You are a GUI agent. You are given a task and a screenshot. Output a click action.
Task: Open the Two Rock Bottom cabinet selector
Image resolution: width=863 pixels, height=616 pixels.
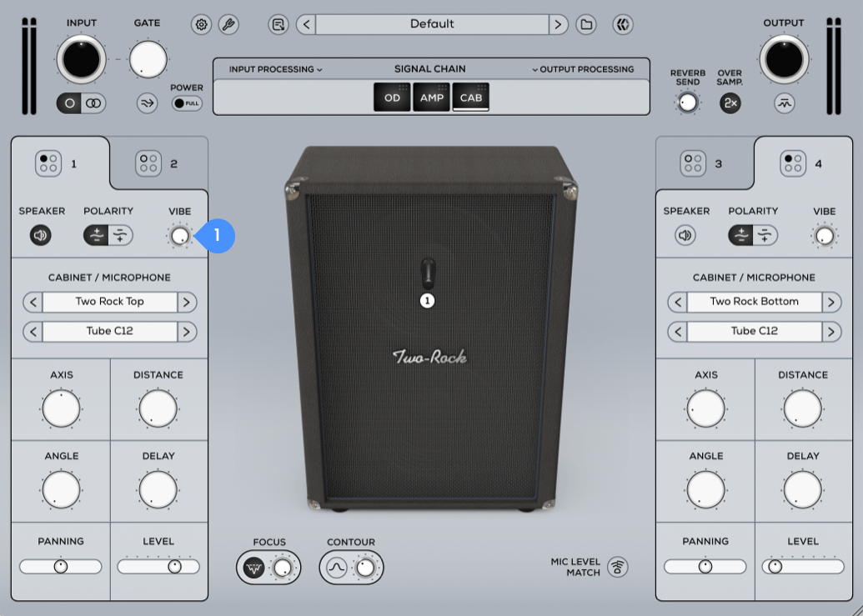[x=755, y=302]
